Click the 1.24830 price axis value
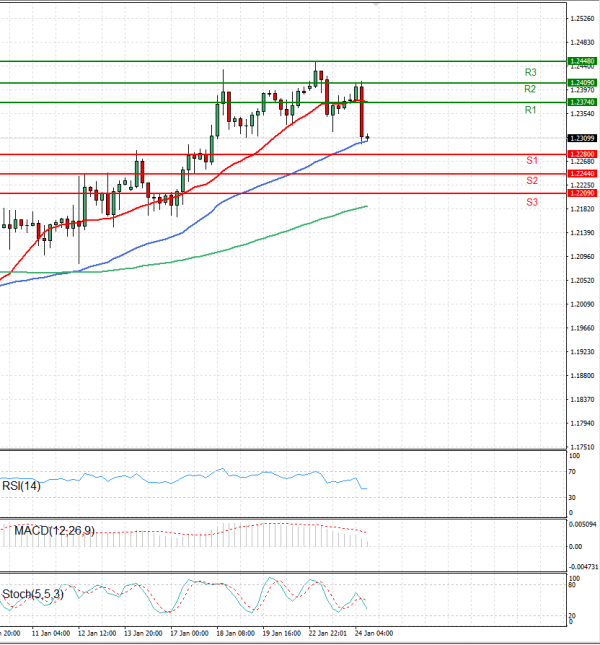The height and width of the screenshot is (645, 600). (x=583, y=43)
